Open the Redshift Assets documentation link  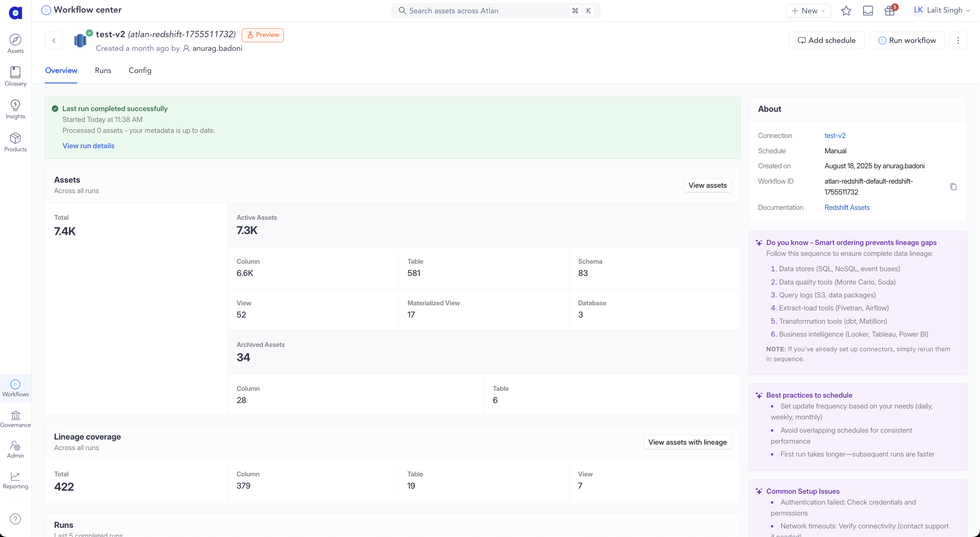[847, 208]
